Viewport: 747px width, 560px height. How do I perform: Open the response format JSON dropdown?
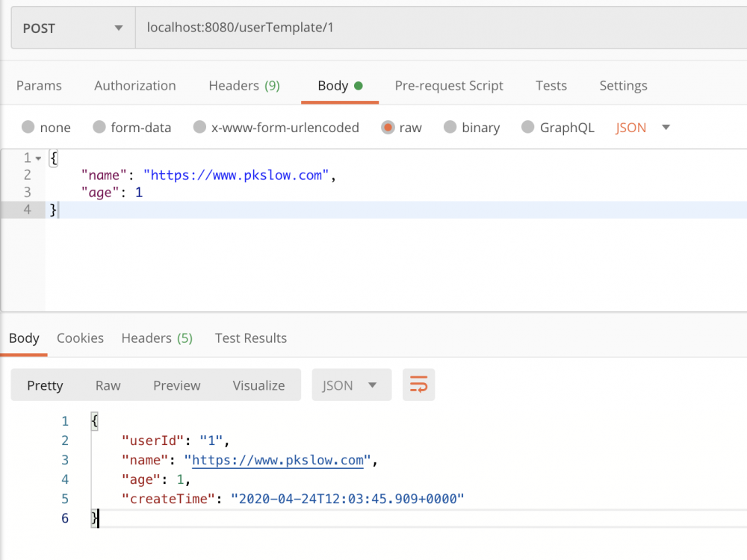pos(350,385)
